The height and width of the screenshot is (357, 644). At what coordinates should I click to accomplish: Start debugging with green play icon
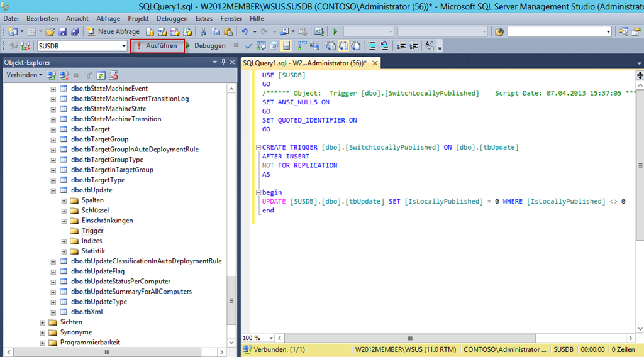[335, 31]
